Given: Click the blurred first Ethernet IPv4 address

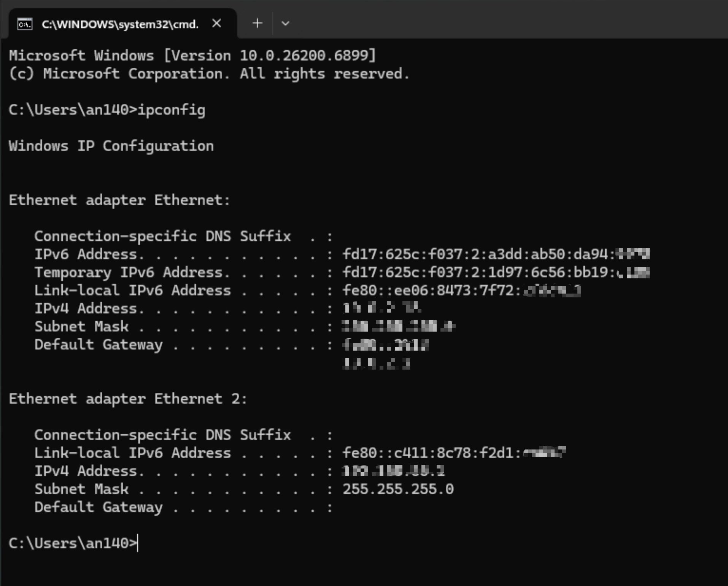Looking at the screenshot, I should pyautogui.click(x=381, y=308).
